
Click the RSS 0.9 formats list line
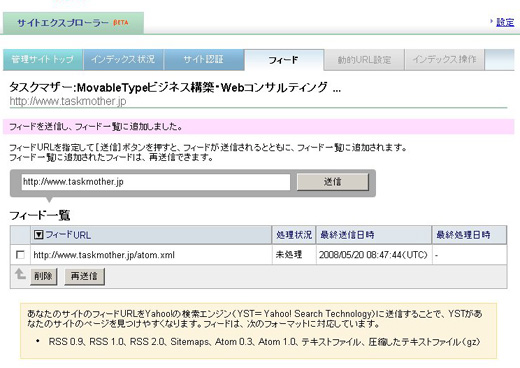(x=264, y=342)
